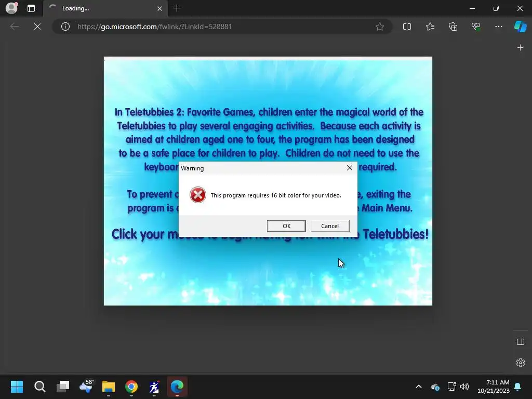Open the Favorites list
Viewport: 532px width, 399px height.
pyautogui.click(x=430, y=26)
